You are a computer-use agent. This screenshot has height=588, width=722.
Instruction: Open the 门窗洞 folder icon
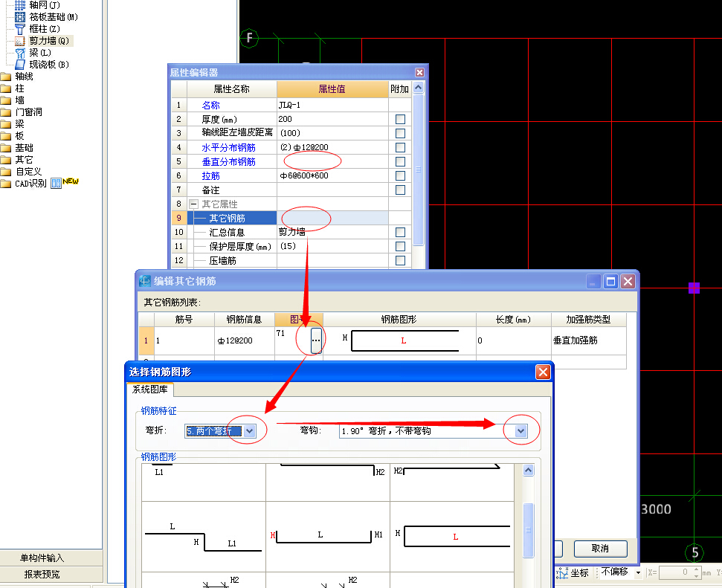[6, 112]
